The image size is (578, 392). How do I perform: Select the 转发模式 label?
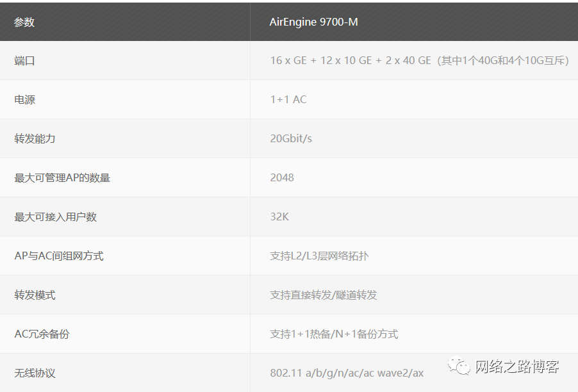click(35, 295)
